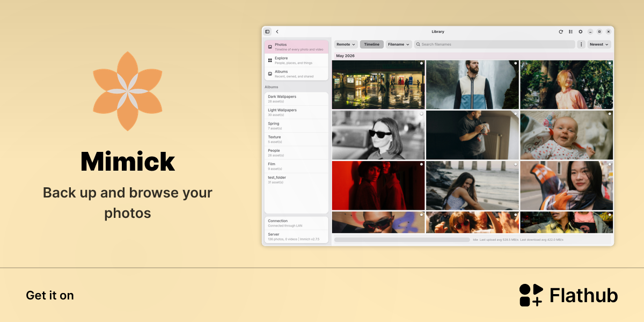
Task: Open settings gear in header bar
Action: (580, 32)
